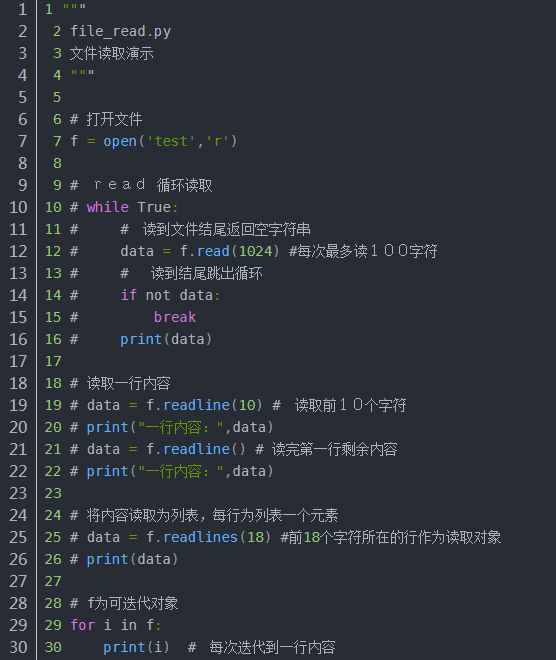Click the readlines(18) call

[x=217, y=537]
